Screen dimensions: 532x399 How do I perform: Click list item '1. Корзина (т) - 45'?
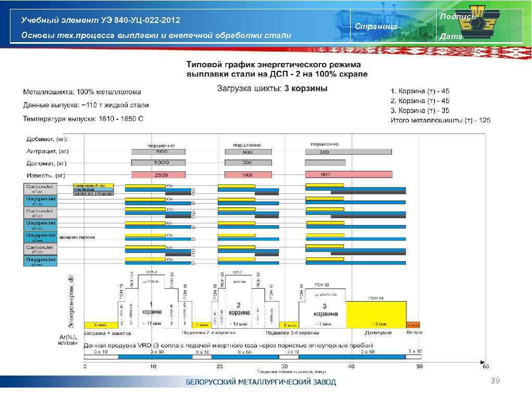(420, 91)
